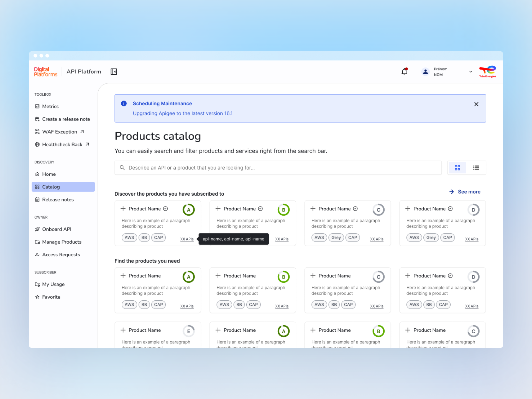Open XX APIs link on Find-section grade D card
The height and width of the screenshot is (399, 532).
pyautogui.click(x=472, y=306)
